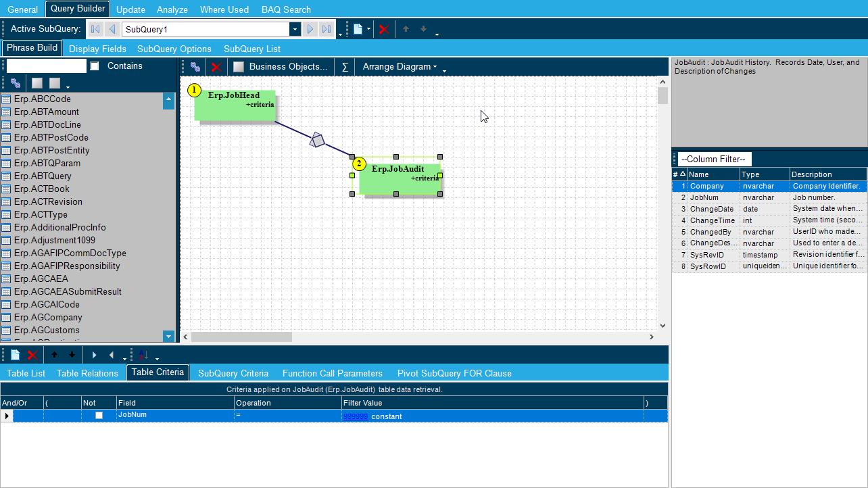Switch to Table Relations tab
This screenshot has height=488, width=868.
tap(87, 373)
